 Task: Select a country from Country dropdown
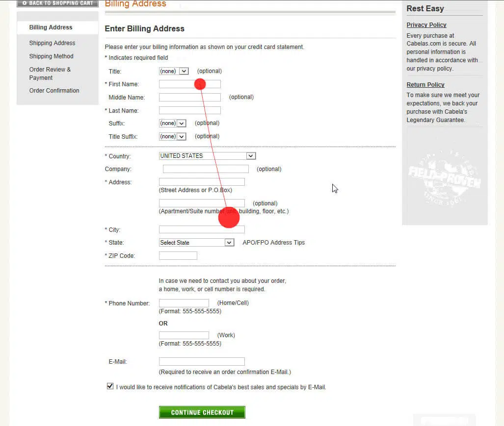point(207,156)
